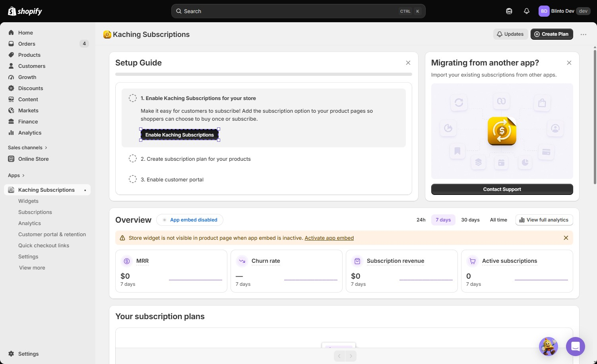Close the Migrating from another app card
The width and height of the screenshot is (597, 364).
tap(569, 63)
